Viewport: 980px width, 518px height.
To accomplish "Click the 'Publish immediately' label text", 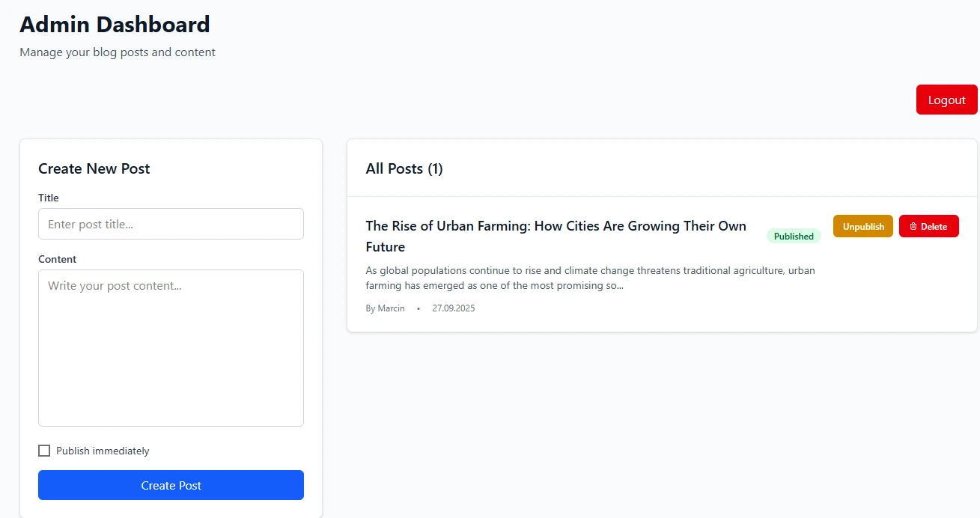I will tap(103, 451).
